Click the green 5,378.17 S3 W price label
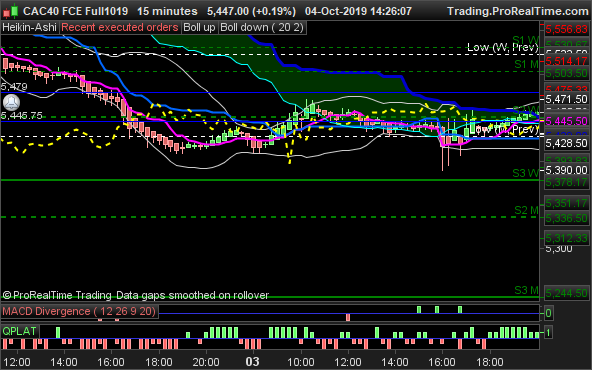Image resolution: width=592 pixels, height=370 pixels. [566, 183]
